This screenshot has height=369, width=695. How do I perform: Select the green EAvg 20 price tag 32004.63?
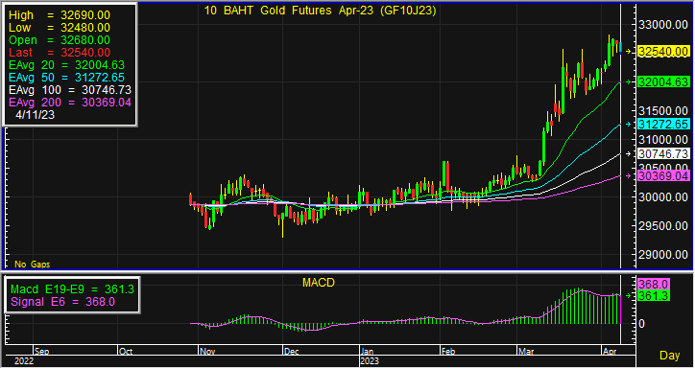pyautogui.click(x=663, y=82)
